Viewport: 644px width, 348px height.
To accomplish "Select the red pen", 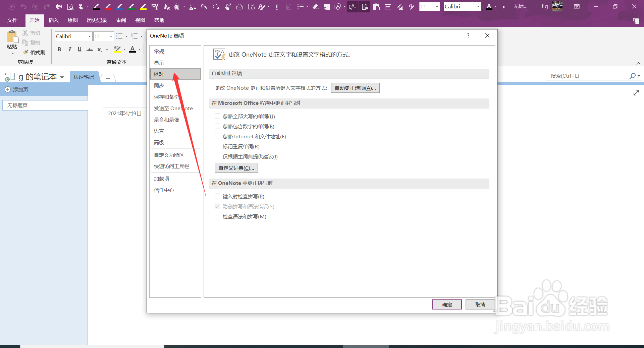I will (x=108, y=6).
